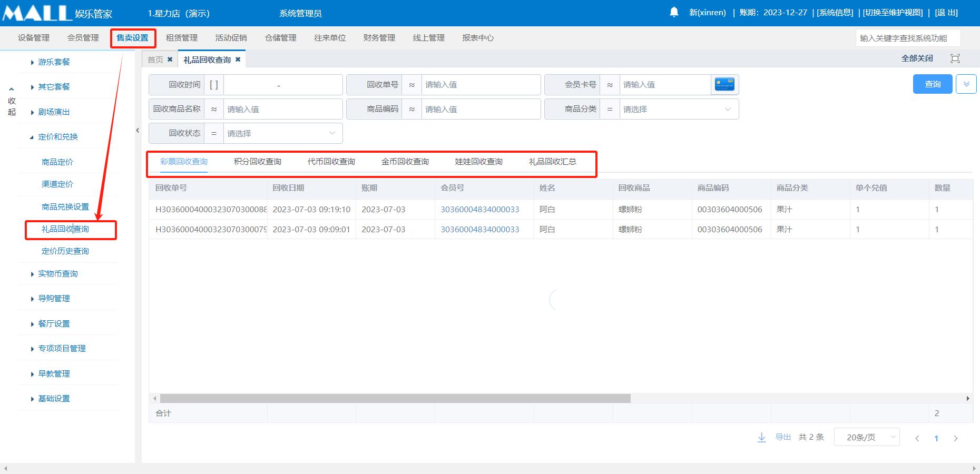The width and height of the screenshot is (980, 474).
Task: Open the 回收状态 dropdown
Action: (283, 133)
